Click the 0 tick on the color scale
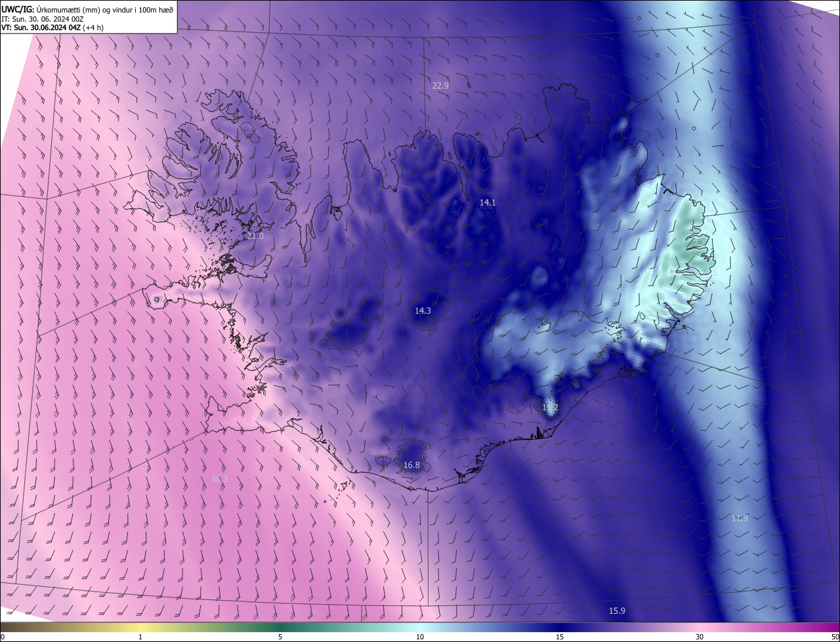The height and width of the screenshot is (642, 840). click(3, 637)
